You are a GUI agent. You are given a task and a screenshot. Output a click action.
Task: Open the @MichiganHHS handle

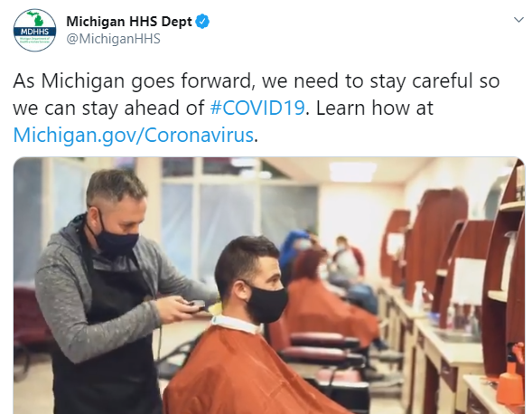click(113, 39)
